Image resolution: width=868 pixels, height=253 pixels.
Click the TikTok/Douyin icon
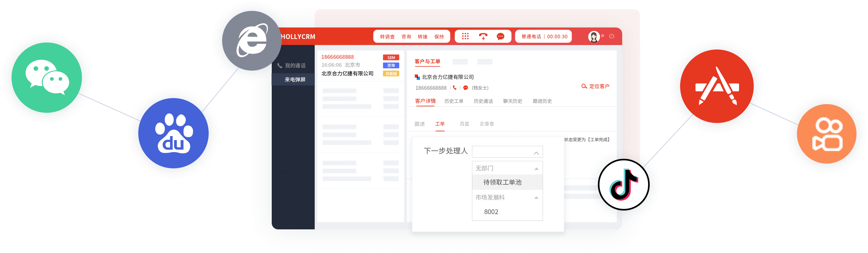(623, 185)
